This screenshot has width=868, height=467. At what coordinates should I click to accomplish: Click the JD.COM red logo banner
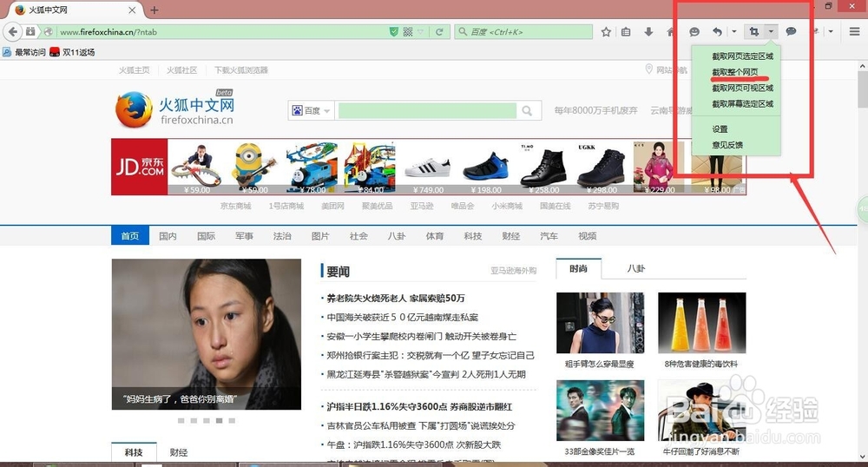[x=140, y=168]
